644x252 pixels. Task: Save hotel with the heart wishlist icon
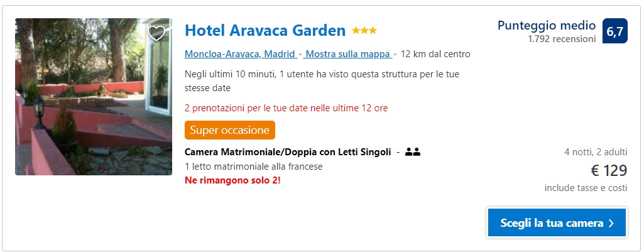click(x=156, y=33)
